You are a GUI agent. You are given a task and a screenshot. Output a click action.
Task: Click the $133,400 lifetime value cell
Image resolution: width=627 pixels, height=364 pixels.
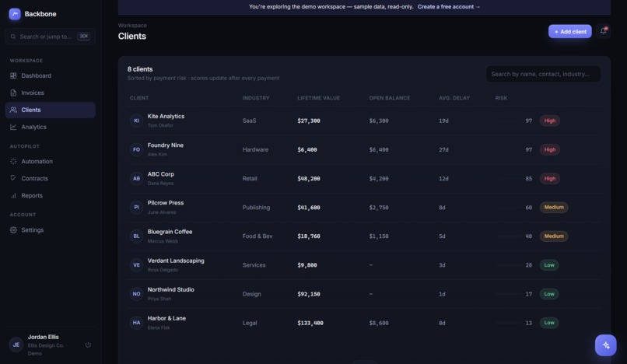pos(310,323)
